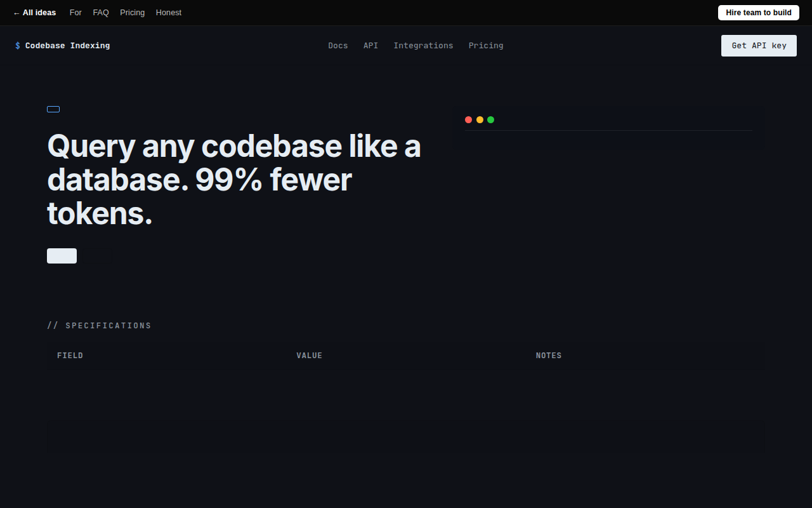Open the FAQ link in top bar
This screenshot has height=508, width=812.
point(101,13)
